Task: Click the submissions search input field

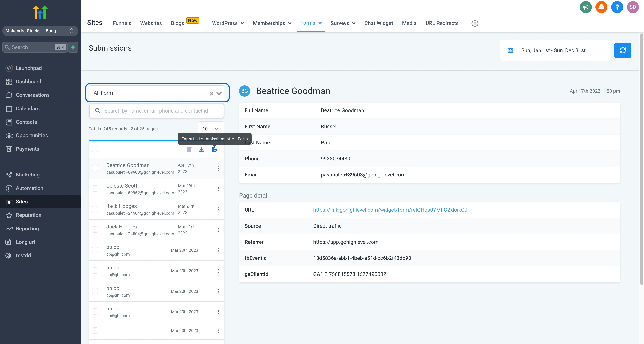Action: pos(160,111)
